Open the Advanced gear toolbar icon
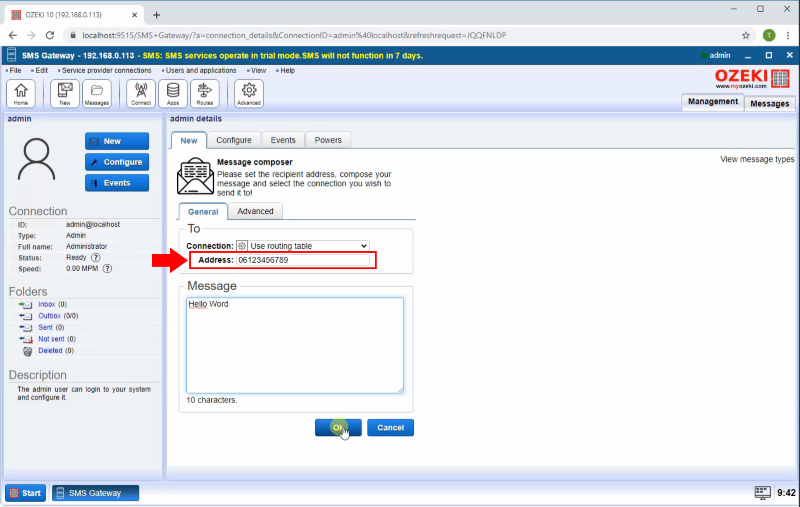Viewport: 800px width, 507px height. click(x=249, y=93)
